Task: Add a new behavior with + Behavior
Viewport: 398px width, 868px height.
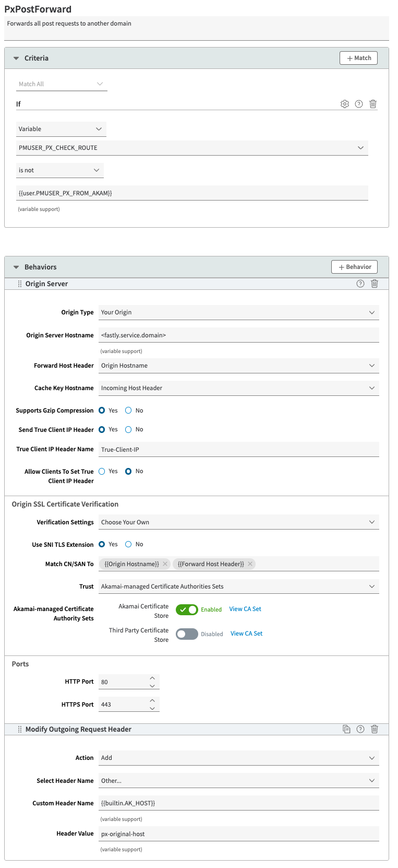Action: pos(354,267)
